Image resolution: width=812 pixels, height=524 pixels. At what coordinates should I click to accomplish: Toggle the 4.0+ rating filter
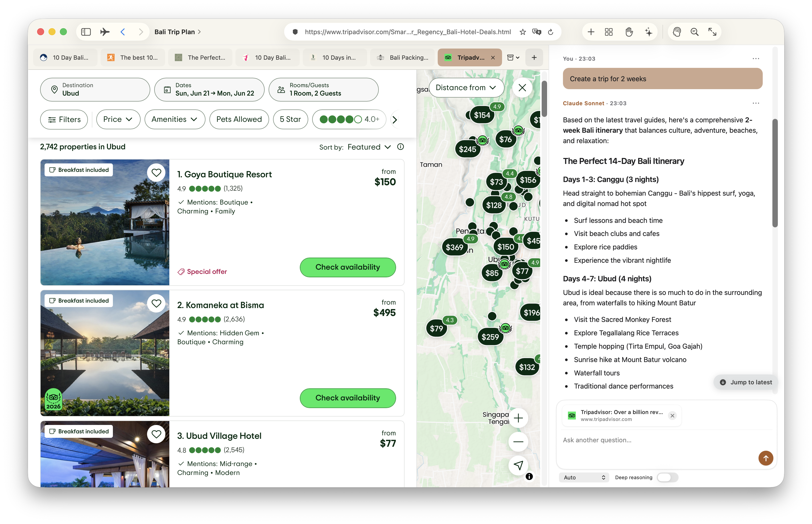pyautogui.click(x=349, y=119)
